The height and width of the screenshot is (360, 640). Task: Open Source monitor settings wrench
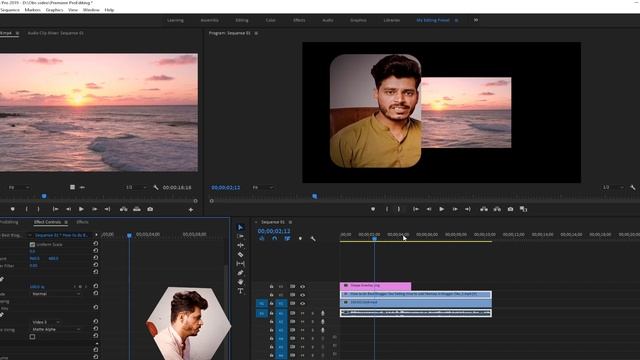click(156, 187)
